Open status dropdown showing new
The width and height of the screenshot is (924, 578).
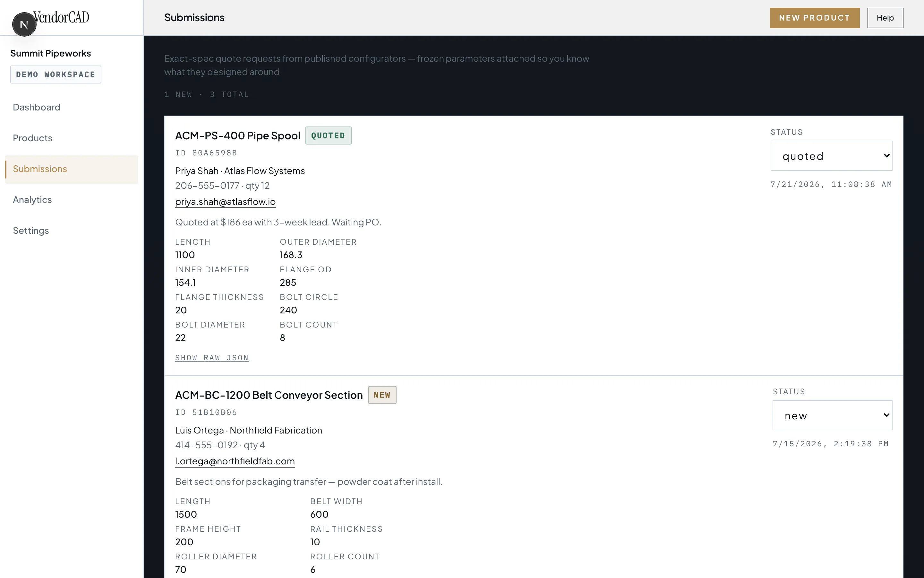(832, 416)
